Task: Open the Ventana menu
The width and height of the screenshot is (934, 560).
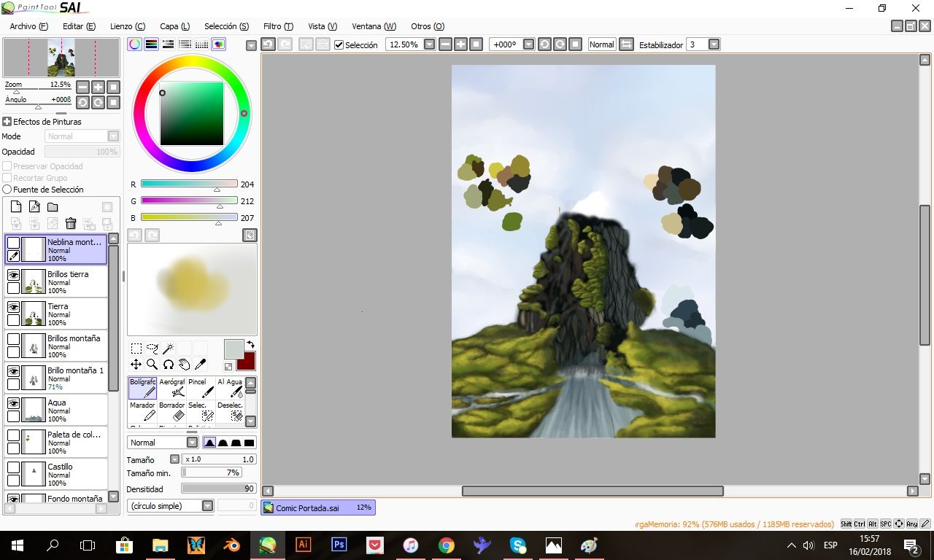Action: tap(374, 26)
